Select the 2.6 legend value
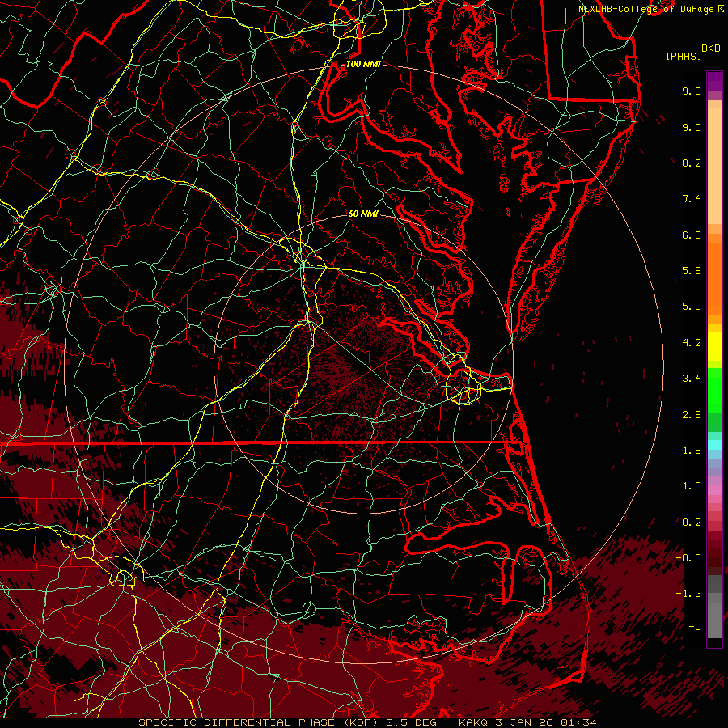The image size is (728, 728). [692, 415]
